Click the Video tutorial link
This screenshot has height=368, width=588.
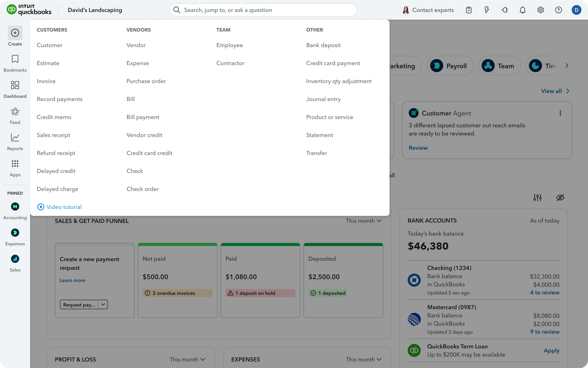(64, 207)
